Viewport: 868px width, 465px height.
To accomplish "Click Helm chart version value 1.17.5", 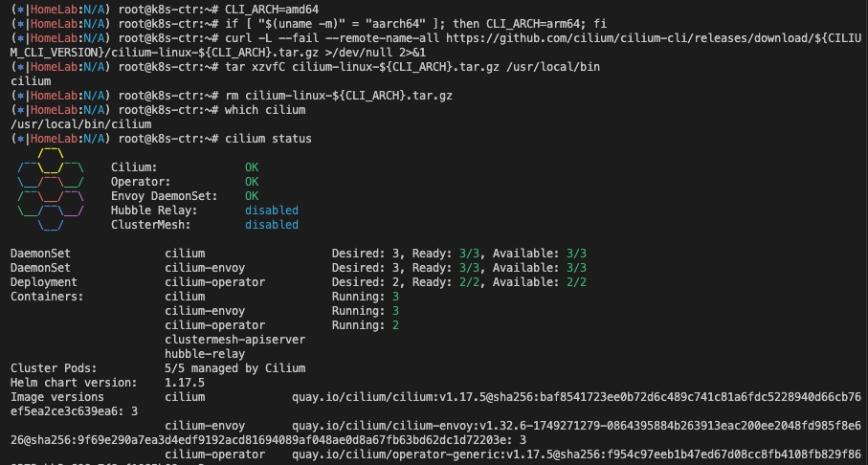I will point(185,383).
